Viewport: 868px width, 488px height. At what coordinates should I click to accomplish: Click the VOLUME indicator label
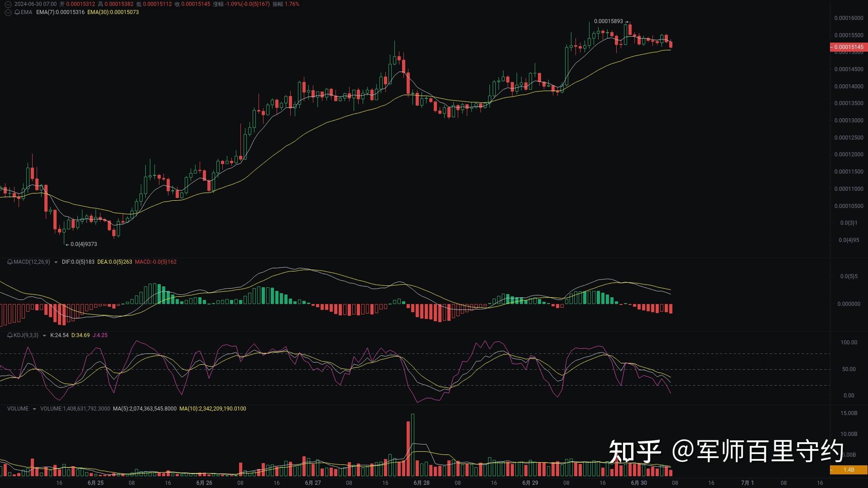coord(18,409)
